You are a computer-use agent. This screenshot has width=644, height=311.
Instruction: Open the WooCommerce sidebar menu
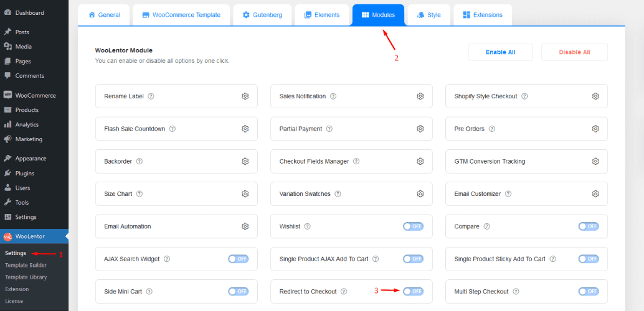(34, 96)
